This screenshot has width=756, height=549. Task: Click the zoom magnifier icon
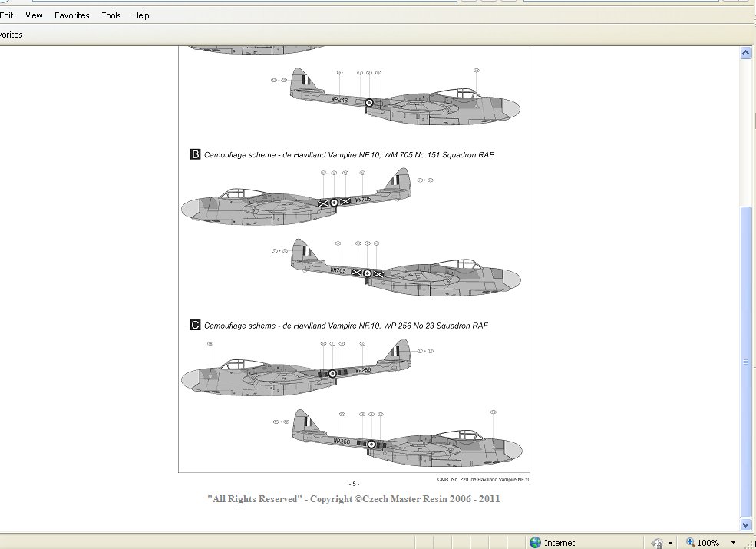click(690, 542)
